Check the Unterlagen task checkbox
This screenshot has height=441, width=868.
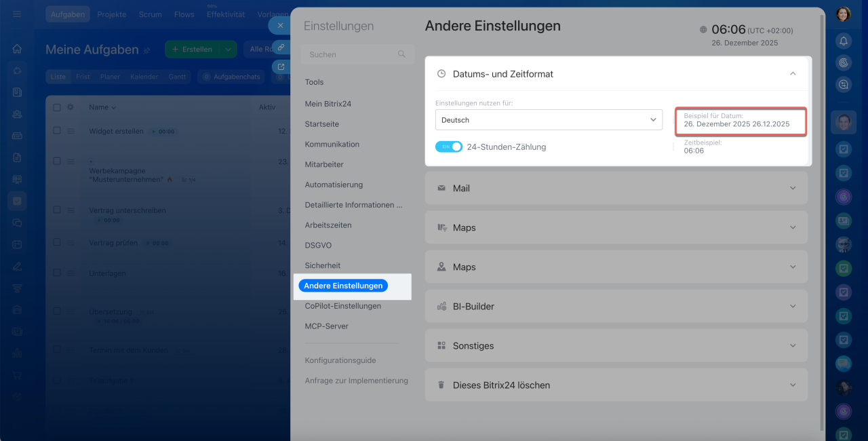coord(57,273)
